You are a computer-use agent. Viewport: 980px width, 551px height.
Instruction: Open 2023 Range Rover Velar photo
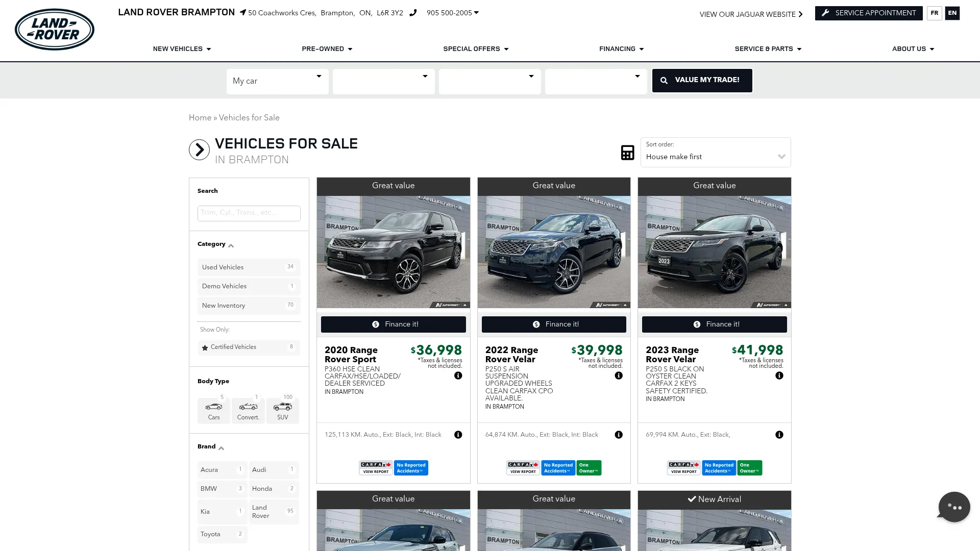coord(715,252)
